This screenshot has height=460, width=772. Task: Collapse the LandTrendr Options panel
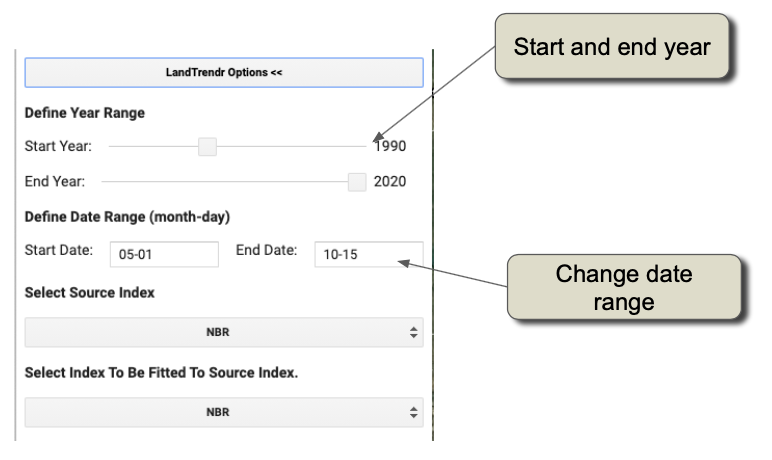(223, 73)
